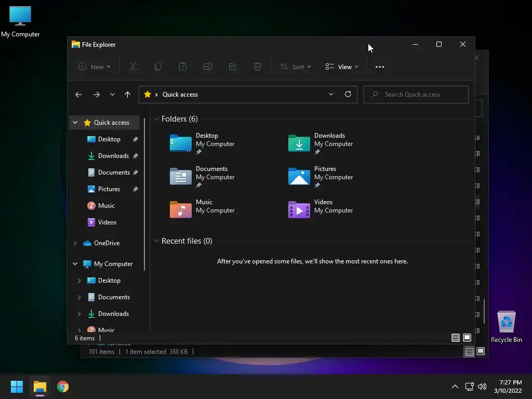
Task: Click the network tray icon
Action: (469, 387)
